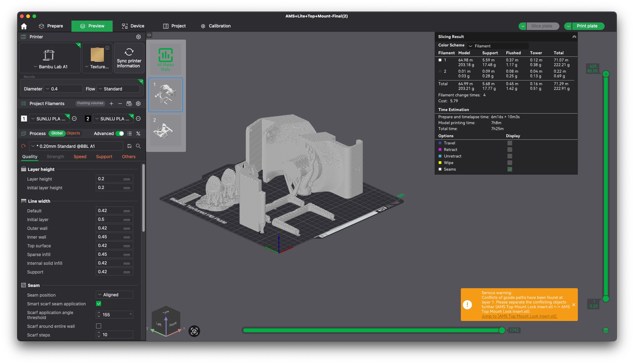The image size is (634, 364).
Task: Open filament 1 SUNLU PLA dropdown
Action: click(x=49, y=119)
